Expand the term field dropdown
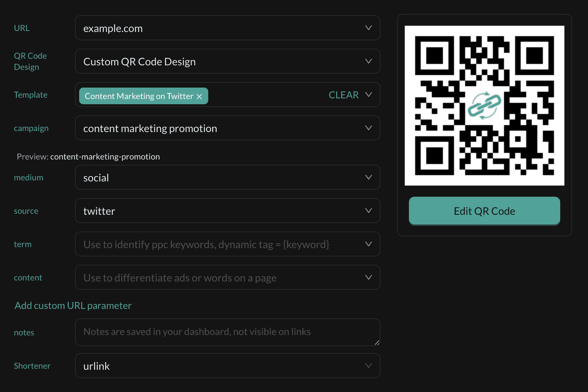The width and height of the screenshot is (588, 392). point(369,244)
